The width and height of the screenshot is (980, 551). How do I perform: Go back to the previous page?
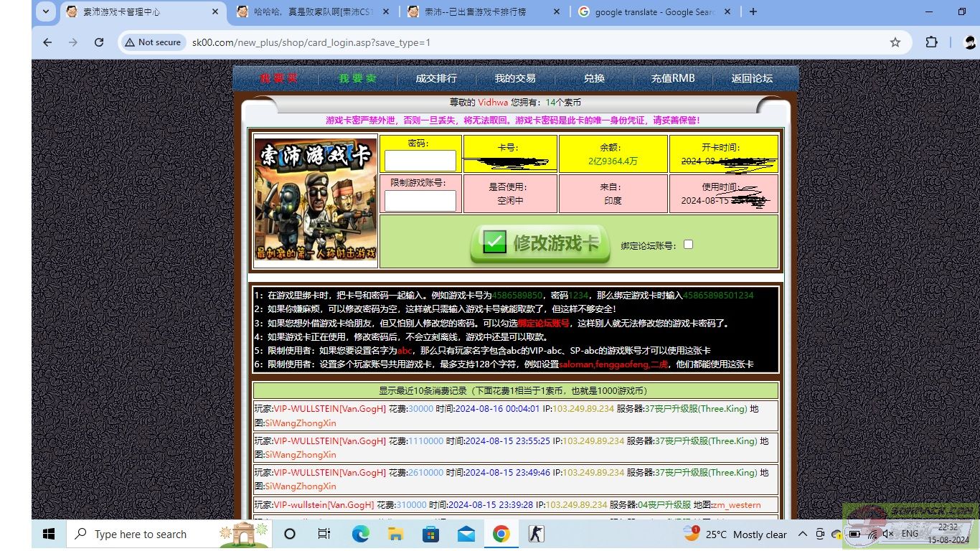click(47, 42)
